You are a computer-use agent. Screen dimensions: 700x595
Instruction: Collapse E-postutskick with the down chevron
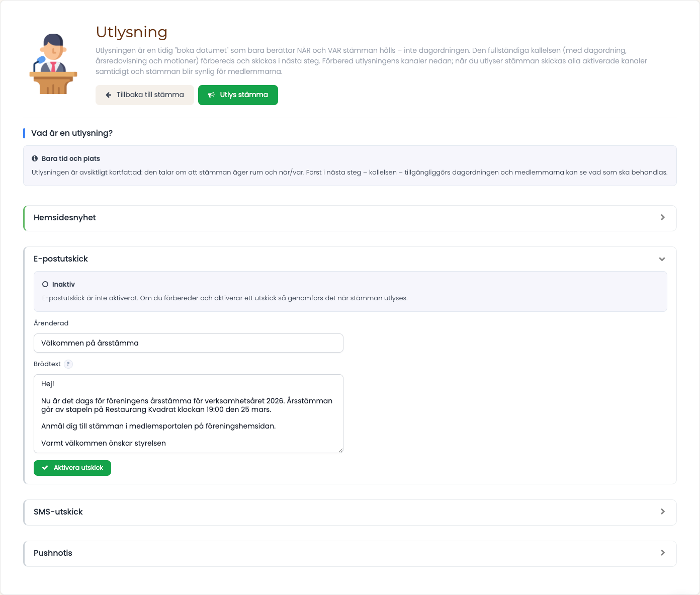(x=662, y=259)
